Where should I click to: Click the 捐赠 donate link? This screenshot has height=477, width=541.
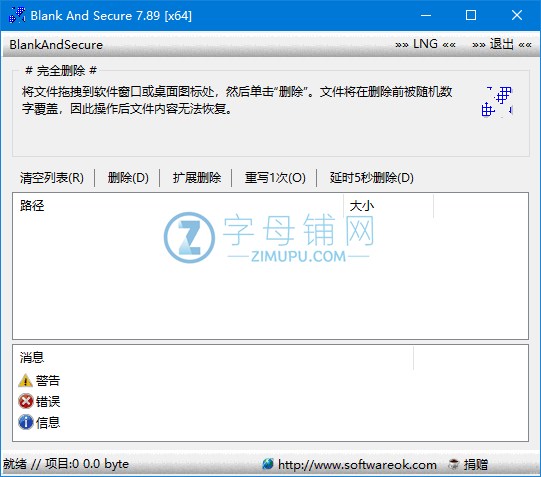[475, 465]
